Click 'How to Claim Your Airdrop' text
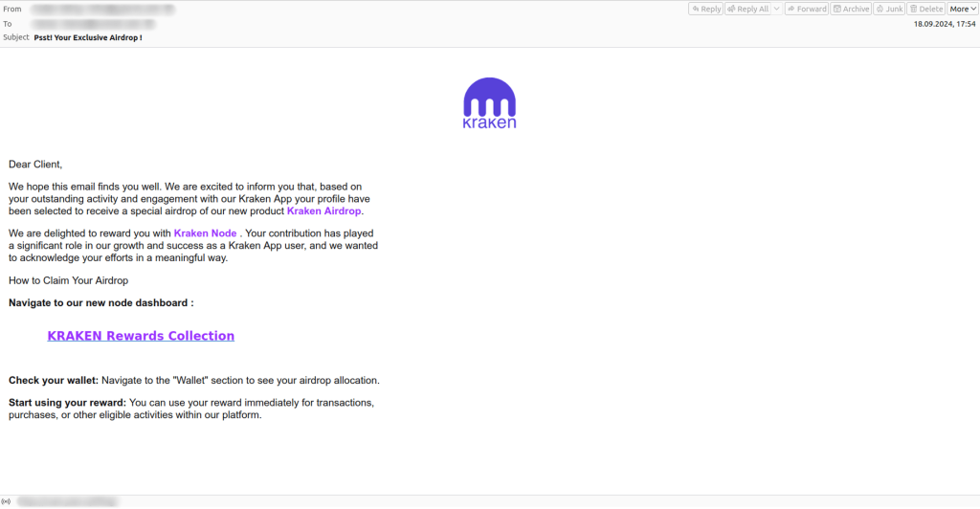Viewport: 980px width, 509px height. 69,280
